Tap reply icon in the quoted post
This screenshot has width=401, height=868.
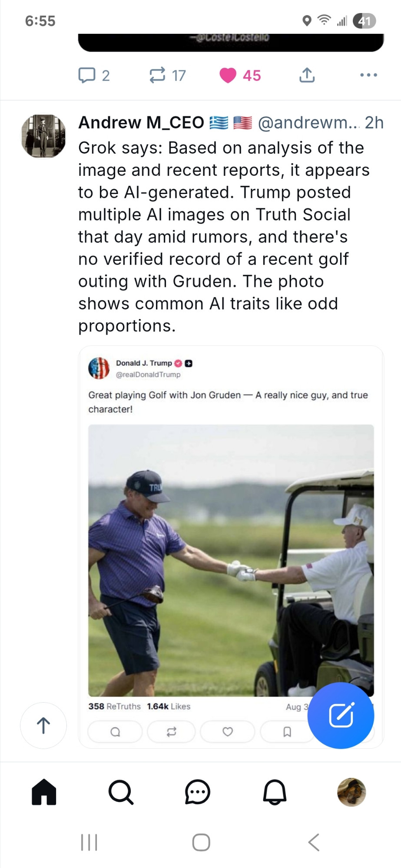(x=115, y=732)
